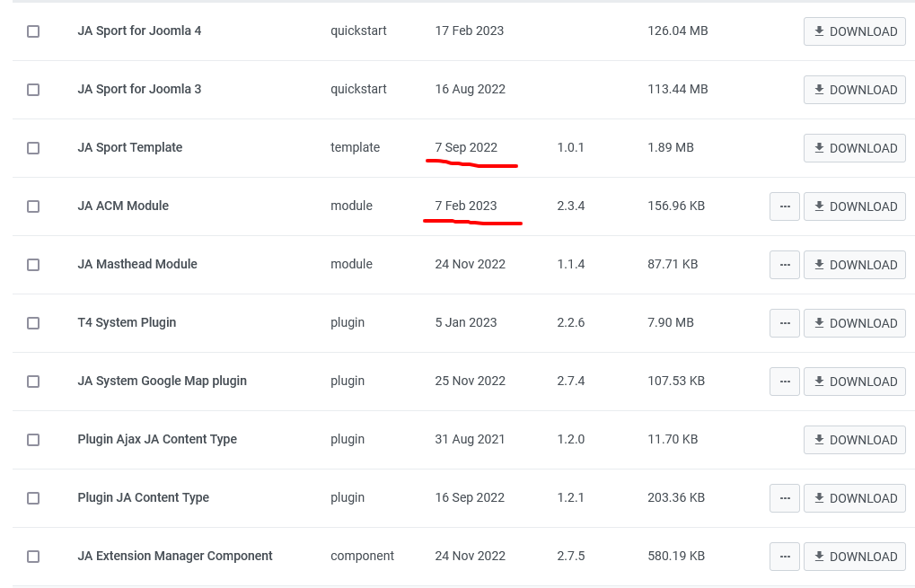Show more options for T4 System Plugin
The width and height of the screenshot is (915, 588).
point(784,323)
